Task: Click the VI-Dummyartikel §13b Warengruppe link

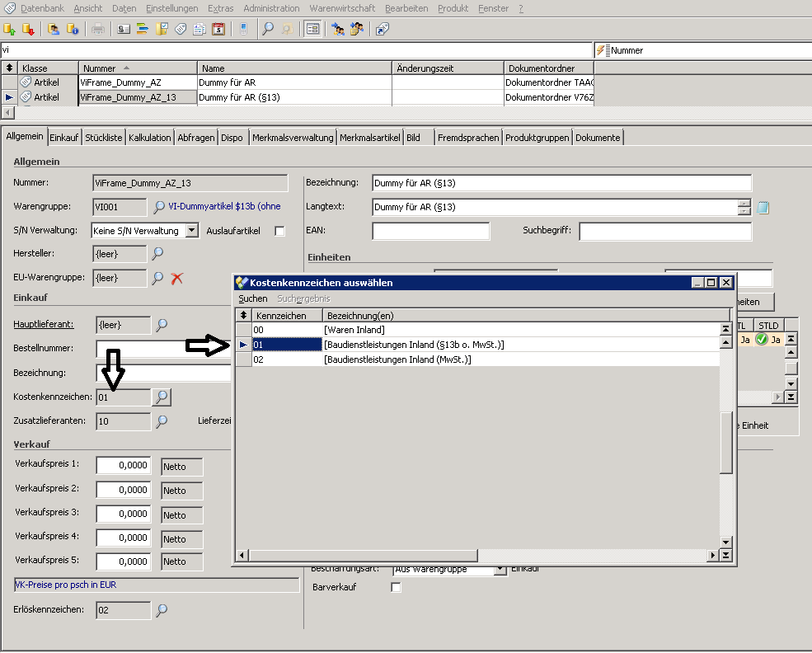Action: click(x=224, y=206)
